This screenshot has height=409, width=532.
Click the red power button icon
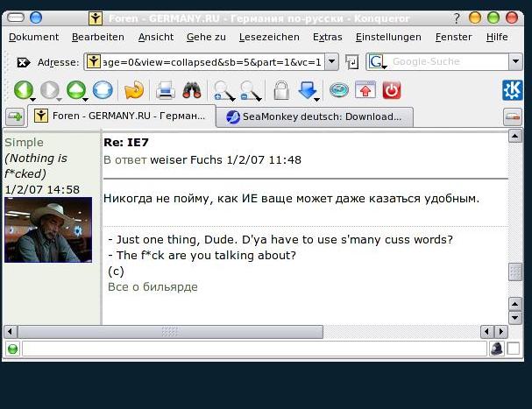[392, 90]
